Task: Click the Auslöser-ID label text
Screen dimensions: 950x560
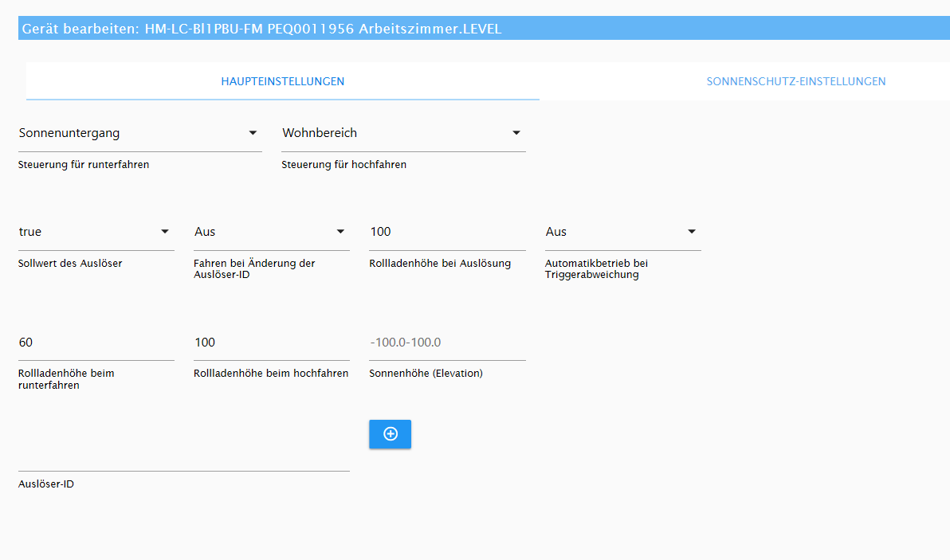Action: pos(46,484)
